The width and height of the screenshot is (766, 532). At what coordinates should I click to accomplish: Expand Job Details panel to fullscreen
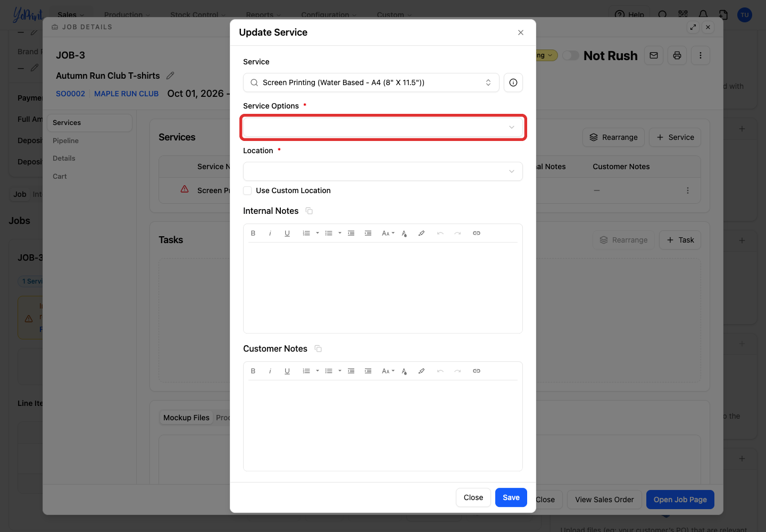tap(693, 27)
